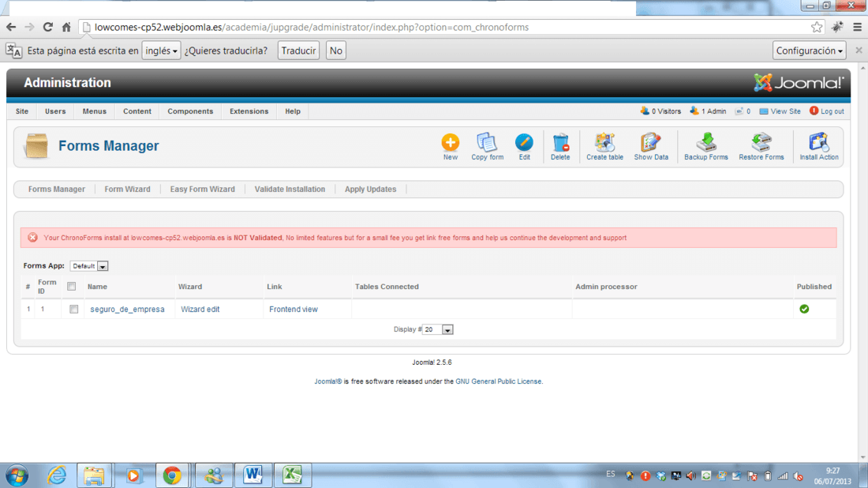The image size is (868, 488).
Task: Open Validate Installation tab
Action: tap(290, 190)
